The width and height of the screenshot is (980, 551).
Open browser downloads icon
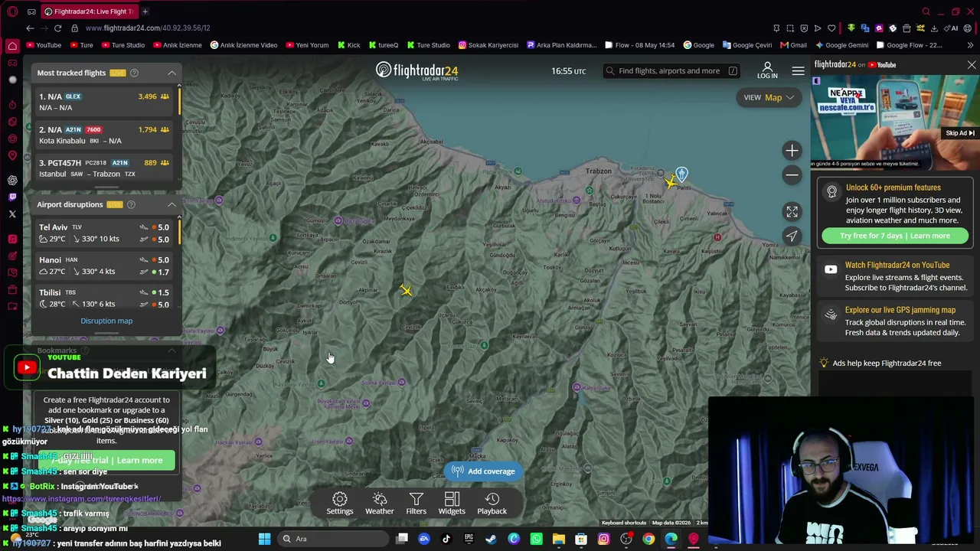pos(934,28)
